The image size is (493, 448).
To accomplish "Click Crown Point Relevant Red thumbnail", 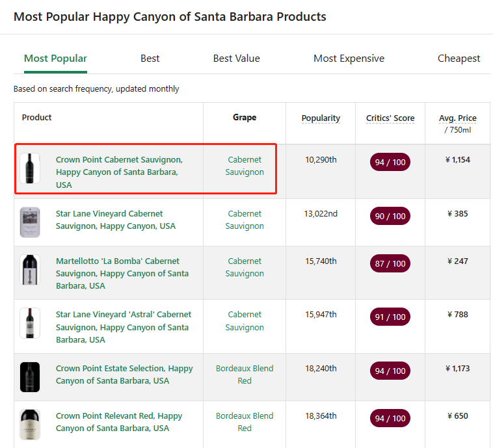I will tap(30, 425).
